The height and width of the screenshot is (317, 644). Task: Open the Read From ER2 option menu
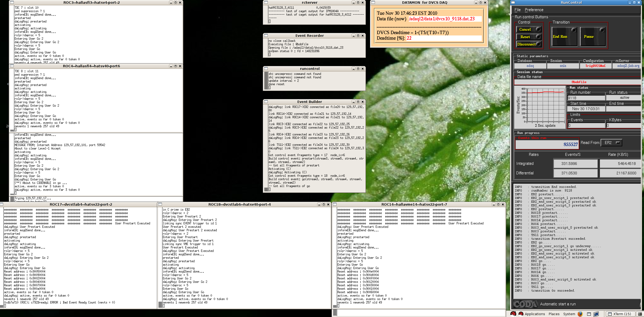[611, 143]
